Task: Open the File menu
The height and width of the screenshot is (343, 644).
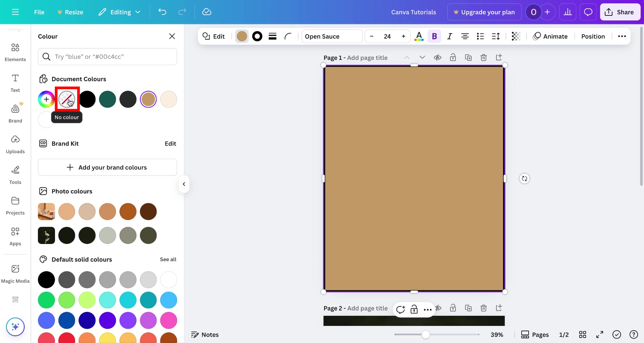Action: click(x=39, y=12)
